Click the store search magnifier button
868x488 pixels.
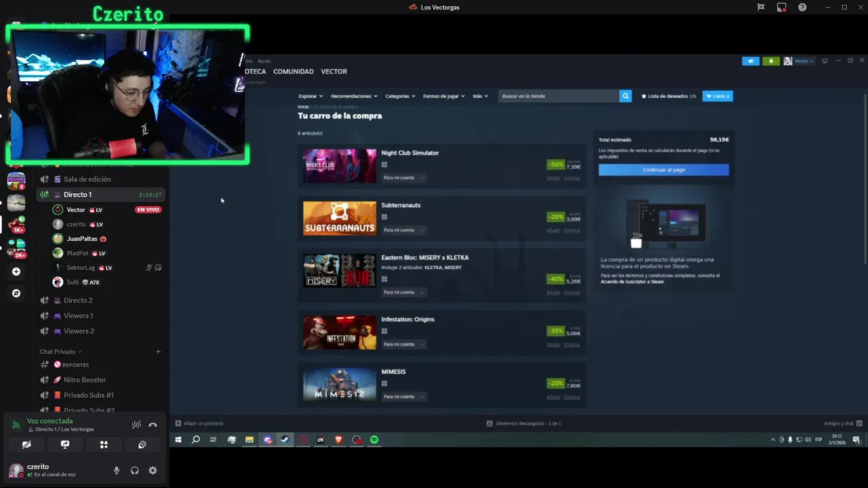point(625,96)
